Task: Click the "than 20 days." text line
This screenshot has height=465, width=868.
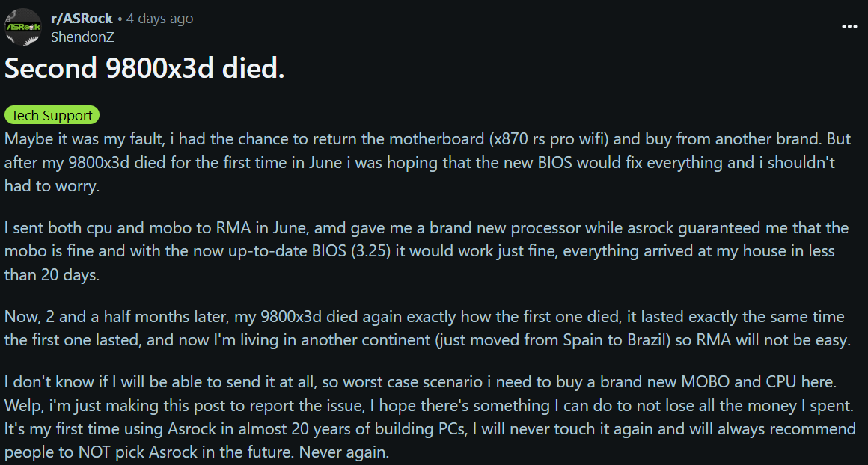Action: (x=51, y=274)
